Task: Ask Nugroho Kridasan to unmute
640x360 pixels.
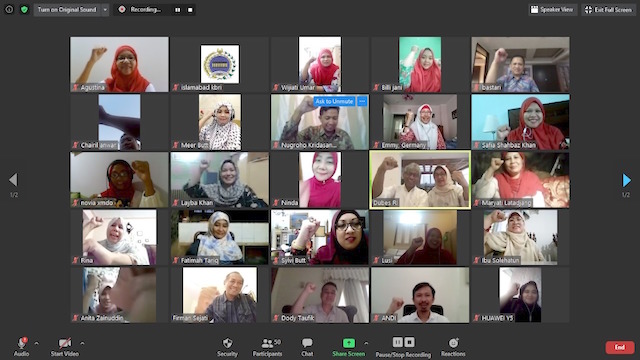Action: click(334, 101)
